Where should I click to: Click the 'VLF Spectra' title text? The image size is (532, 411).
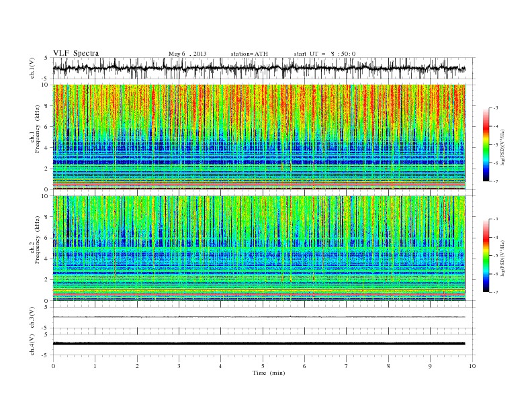(76, 53)
